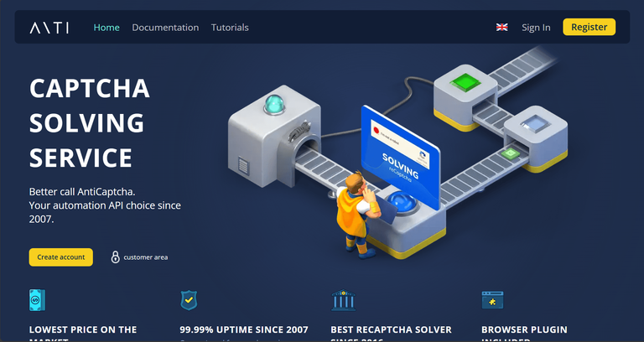Click the UK flag language selector
Screen dimensions: 644x342
502,27
